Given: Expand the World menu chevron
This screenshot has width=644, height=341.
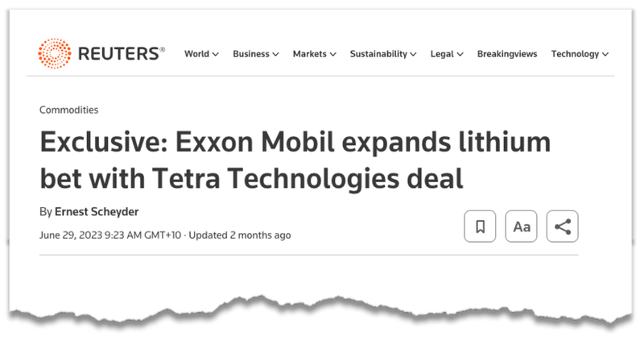Looking at the screenshot, I should 216,54.
